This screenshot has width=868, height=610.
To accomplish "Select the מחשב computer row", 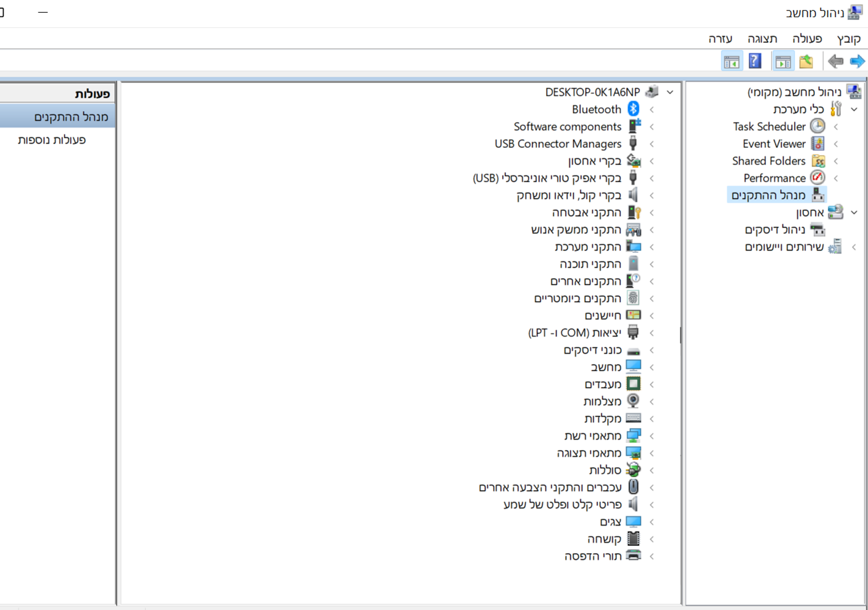I will point(606,367).
